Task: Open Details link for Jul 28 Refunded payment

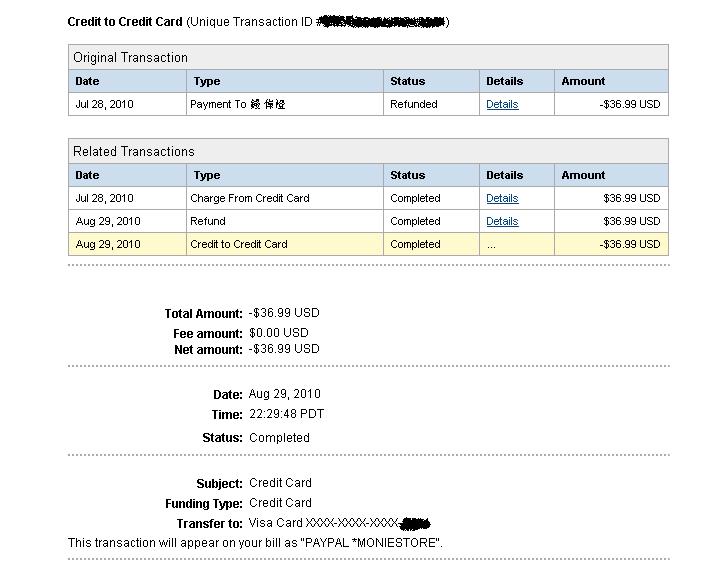Action: point(502,104)
